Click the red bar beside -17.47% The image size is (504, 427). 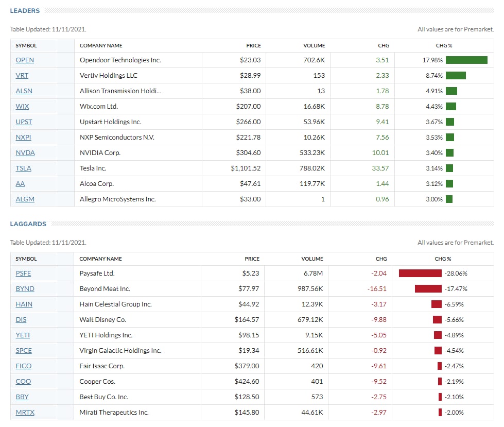(428, 289)
